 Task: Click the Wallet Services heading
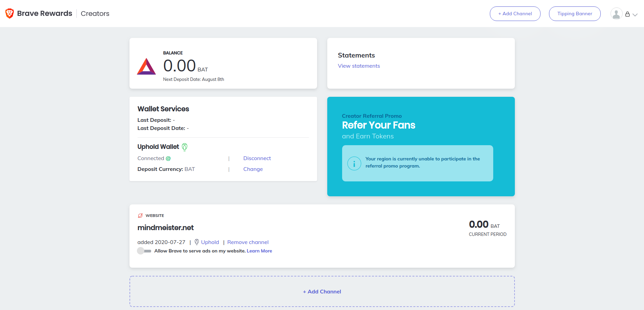click(163, 109)
